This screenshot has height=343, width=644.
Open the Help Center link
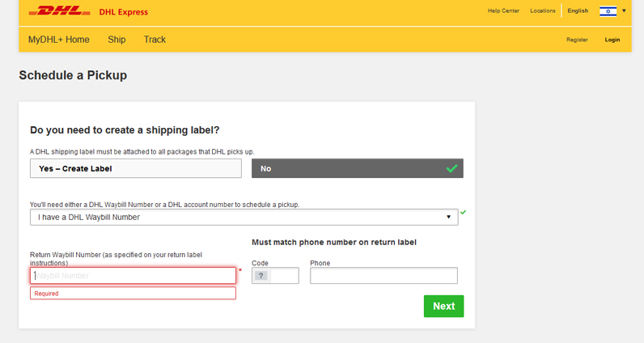pos(503,11)
